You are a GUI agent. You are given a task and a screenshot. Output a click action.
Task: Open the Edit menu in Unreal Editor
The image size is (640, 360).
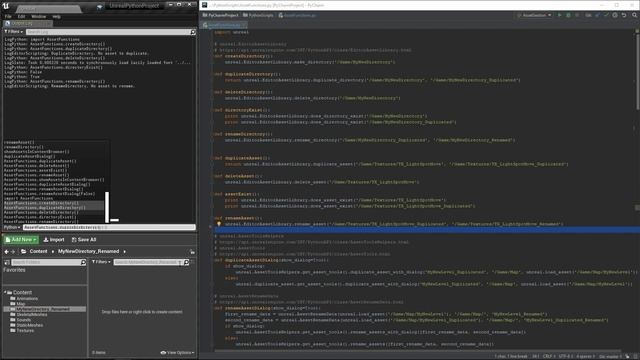[21, 16]
